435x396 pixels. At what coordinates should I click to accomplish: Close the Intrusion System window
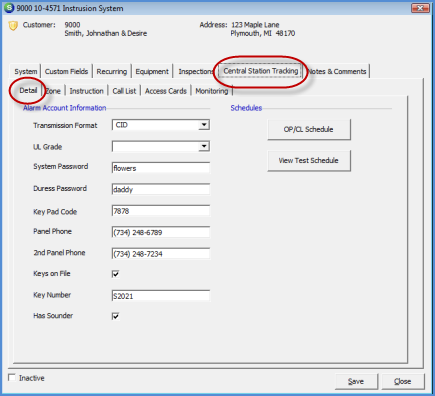coord(420,8)
